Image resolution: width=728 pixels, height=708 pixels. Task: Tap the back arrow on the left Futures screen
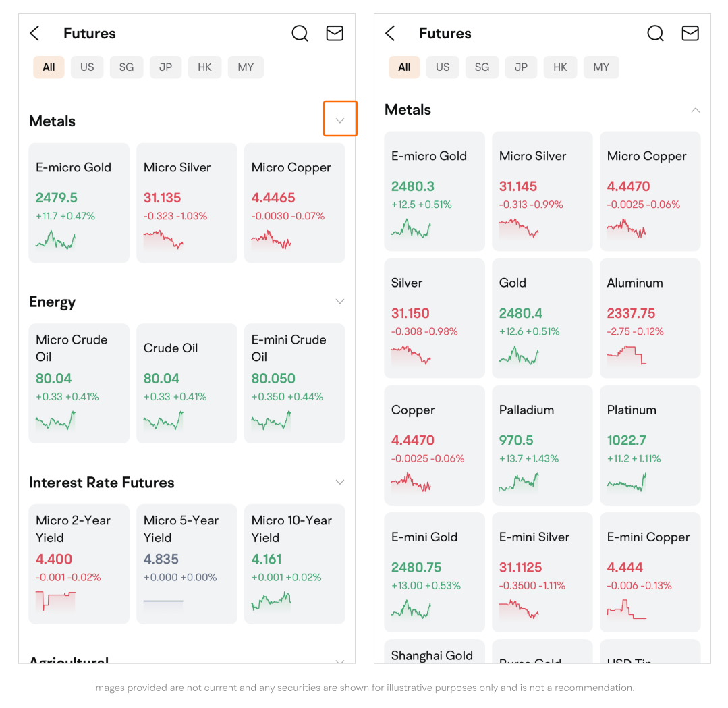coord(35,34)
